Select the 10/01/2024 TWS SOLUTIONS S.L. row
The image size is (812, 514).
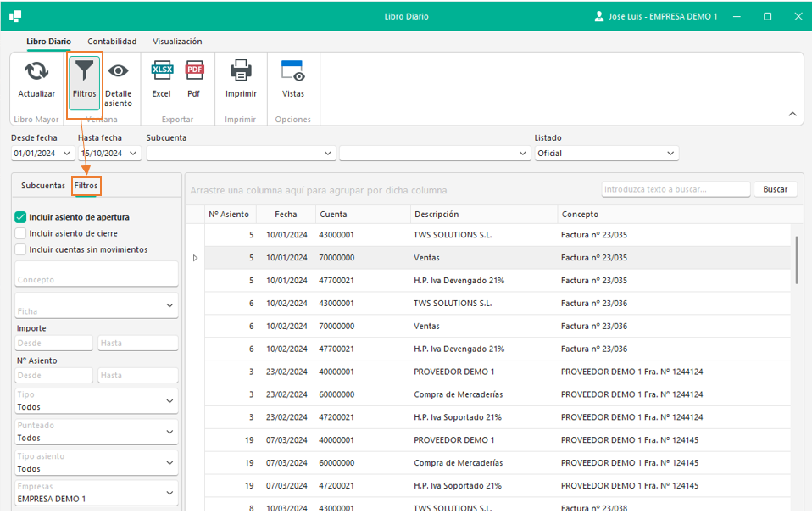(498, 235)
